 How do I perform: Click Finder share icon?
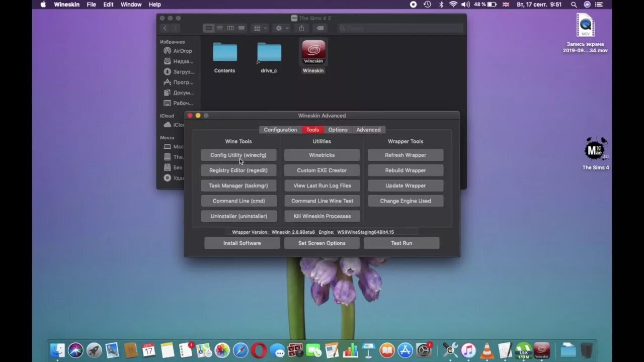[301, 28]
